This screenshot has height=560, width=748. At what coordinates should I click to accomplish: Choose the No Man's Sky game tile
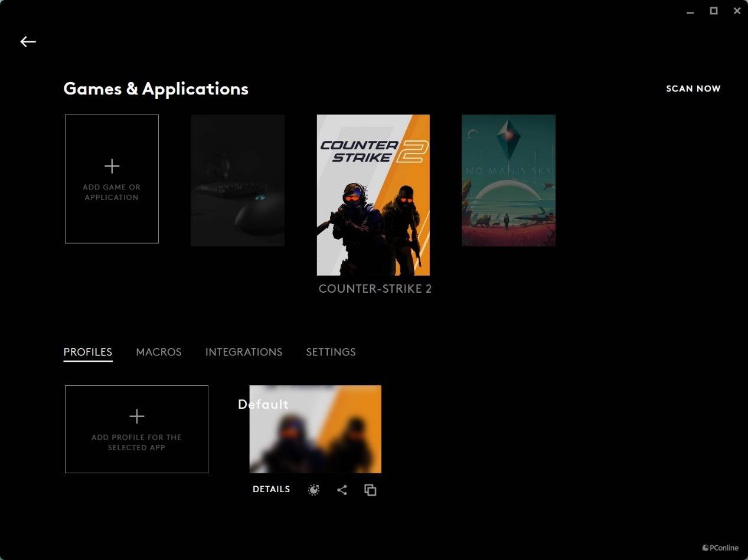pos(508,180)
